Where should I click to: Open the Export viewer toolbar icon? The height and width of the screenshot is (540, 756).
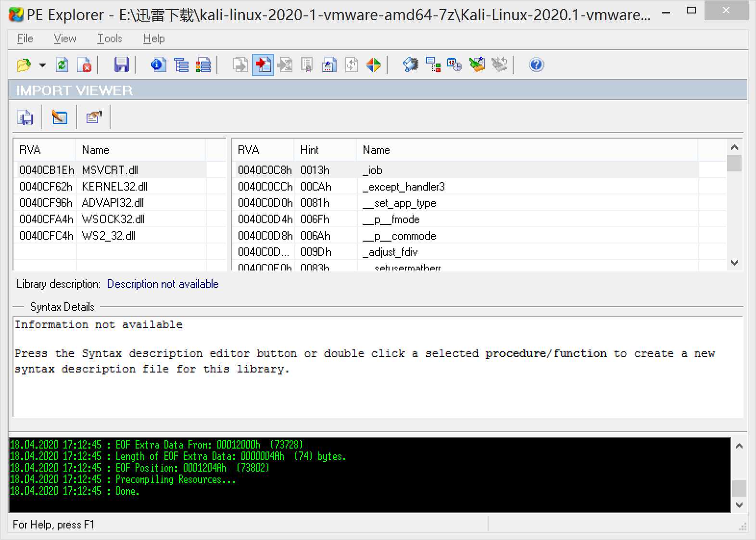point(240,65)
